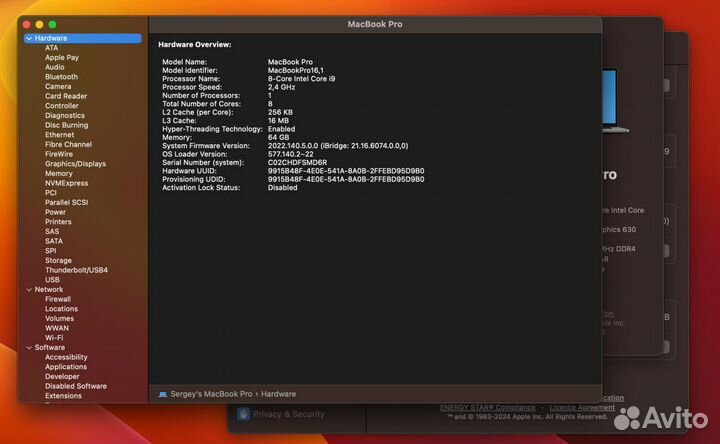Select Wi-Fi under Network
Screen dimensions: 720x444
tap(54, 337)
